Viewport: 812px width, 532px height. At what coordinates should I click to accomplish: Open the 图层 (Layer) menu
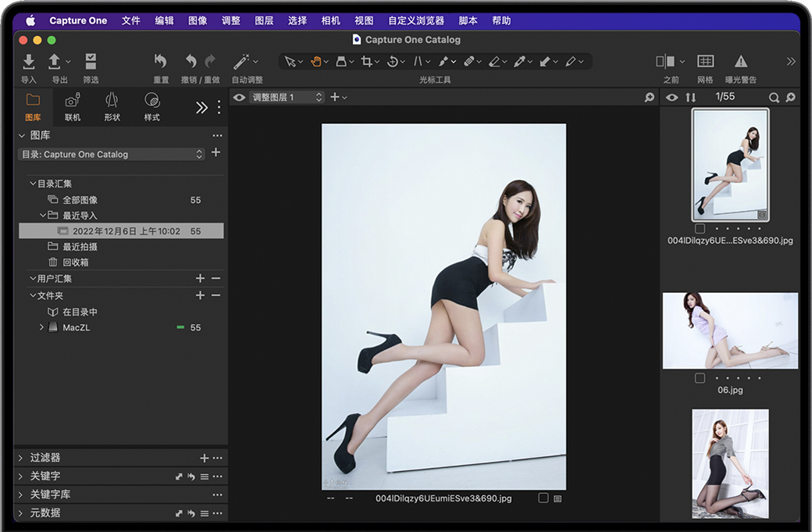(x=264, y=20)
